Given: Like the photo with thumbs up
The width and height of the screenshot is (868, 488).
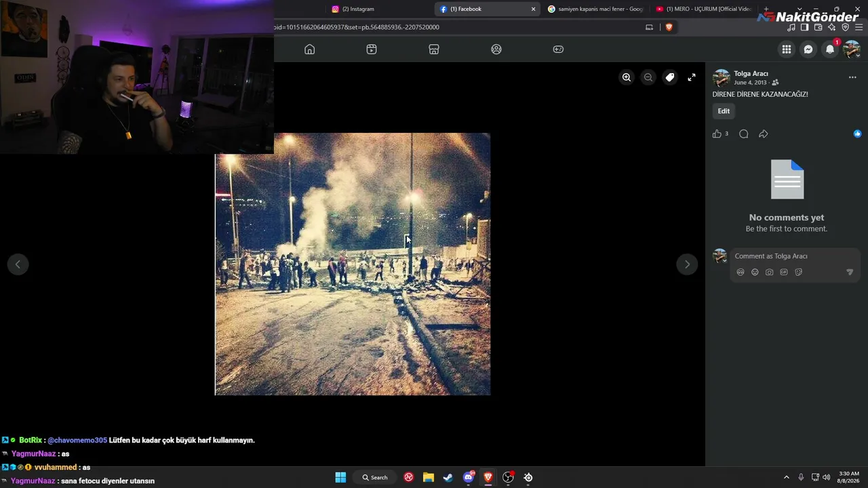Looking at the screenshot, I should [717, 134].
